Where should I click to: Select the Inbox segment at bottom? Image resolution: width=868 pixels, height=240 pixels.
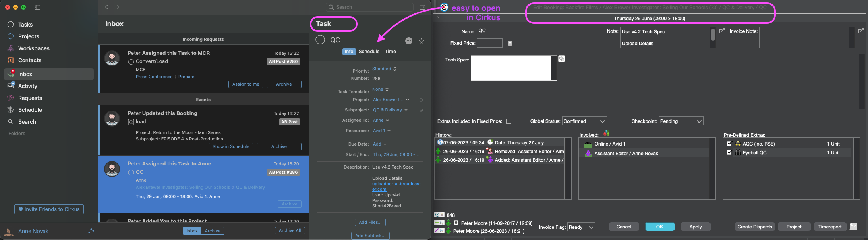(192, 231)
